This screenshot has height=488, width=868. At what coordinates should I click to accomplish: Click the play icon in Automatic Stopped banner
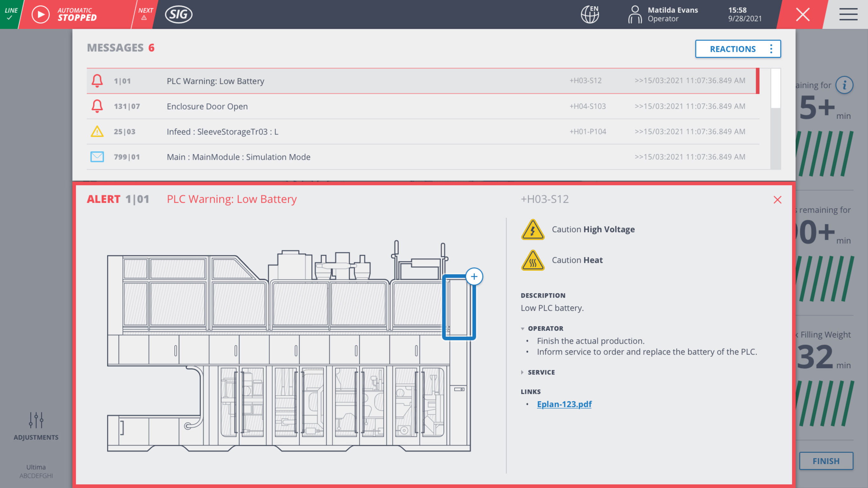pos(40,15)
